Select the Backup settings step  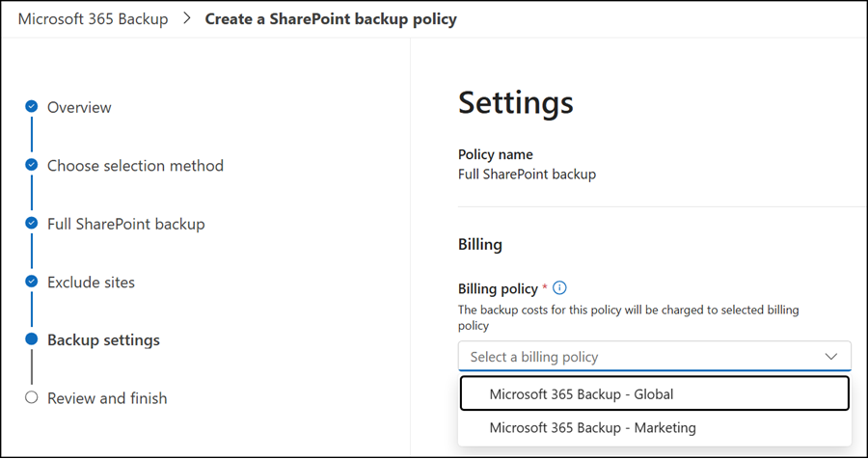(x=103, y=339)
